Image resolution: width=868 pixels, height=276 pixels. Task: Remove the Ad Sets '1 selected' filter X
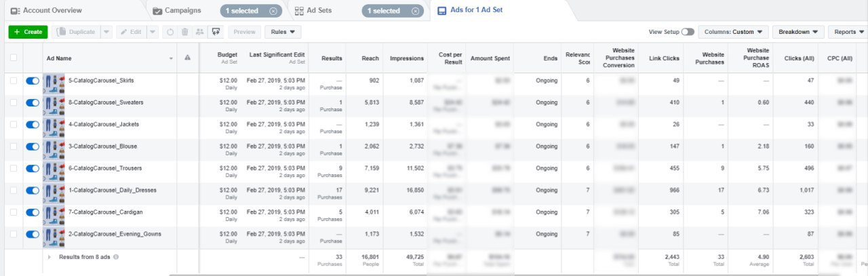414,11
